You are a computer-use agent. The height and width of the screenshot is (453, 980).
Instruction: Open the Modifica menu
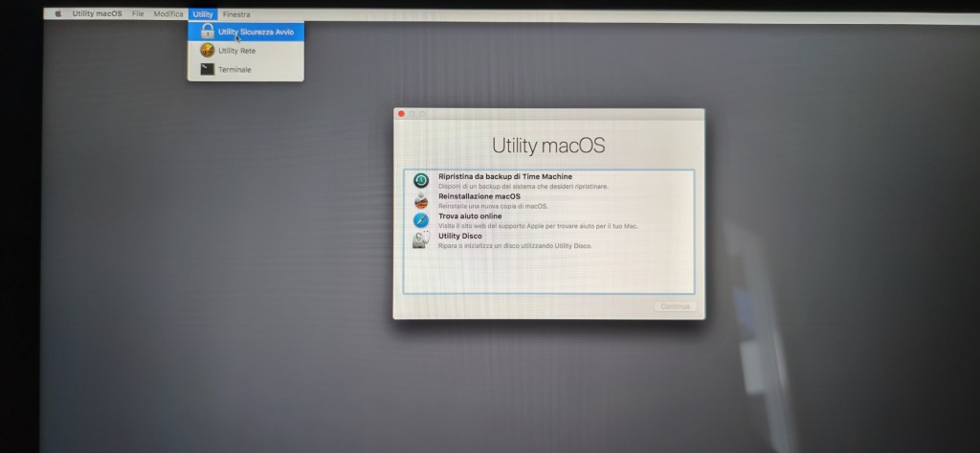[168, 13]
